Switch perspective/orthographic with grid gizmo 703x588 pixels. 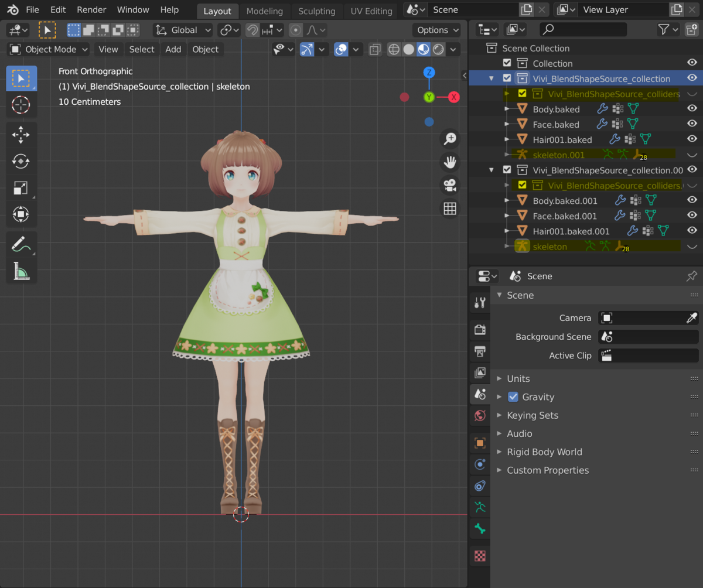[x=450, y=209]
